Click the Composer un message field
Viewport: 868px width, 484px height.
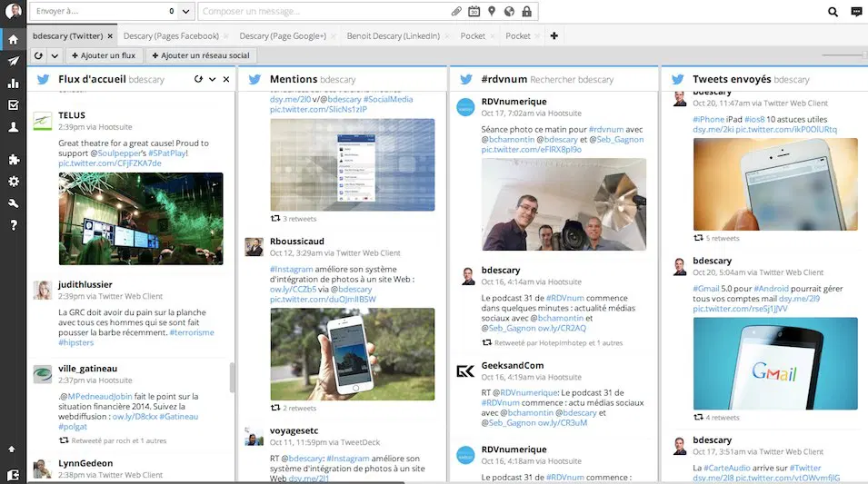tap(324, 11)
